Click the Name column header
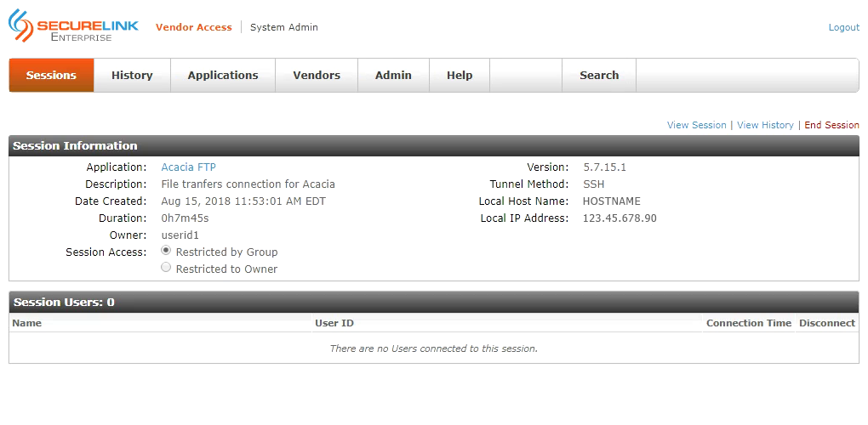 click(26, 323)
